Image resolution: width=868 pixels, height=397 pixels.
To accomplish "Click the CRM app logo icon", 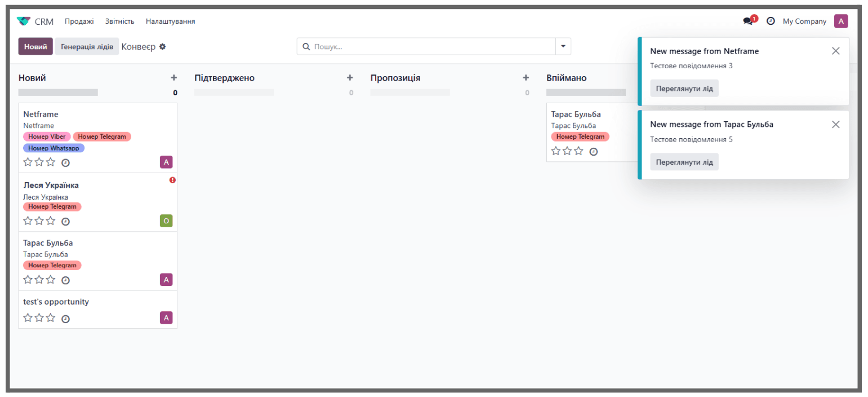I will click(24, 21).
